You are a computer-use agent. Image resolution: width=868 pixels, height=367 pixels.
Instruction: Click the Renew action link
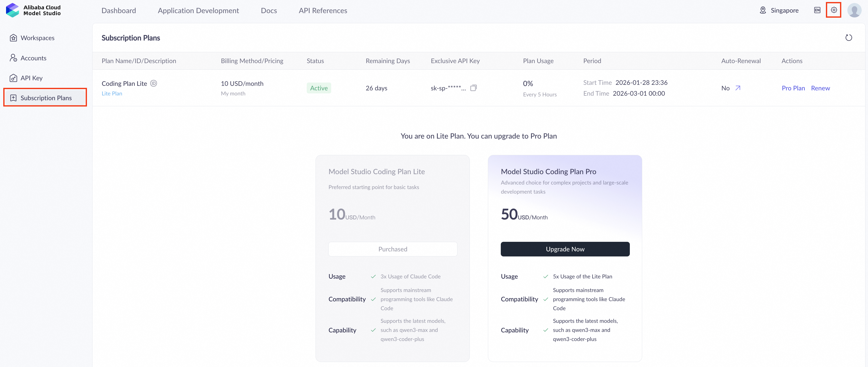click(820, 88)
